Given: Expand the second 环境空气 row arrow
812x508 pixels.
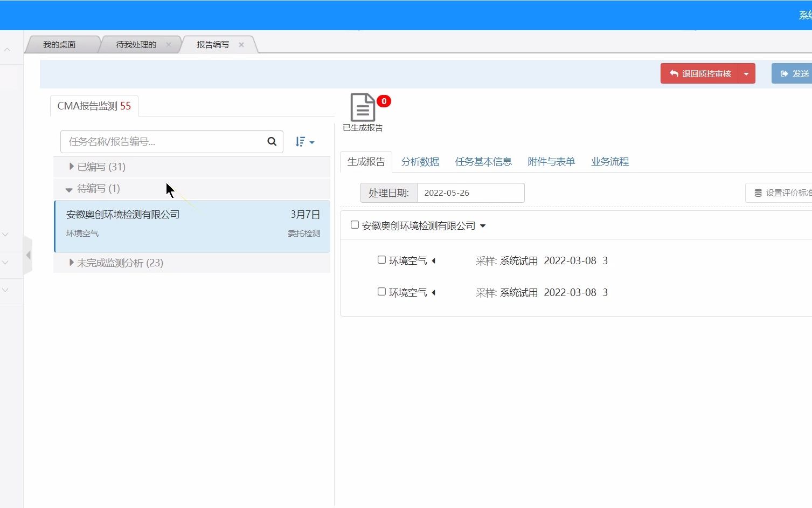Looking at the screenshot, I should 433,293.
